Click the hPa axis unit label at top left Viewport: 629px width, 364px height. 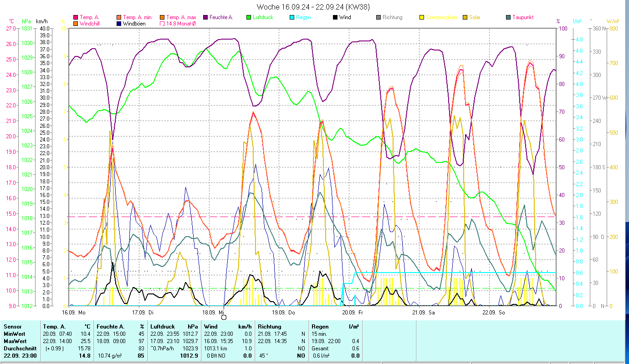tap(26, 21)
